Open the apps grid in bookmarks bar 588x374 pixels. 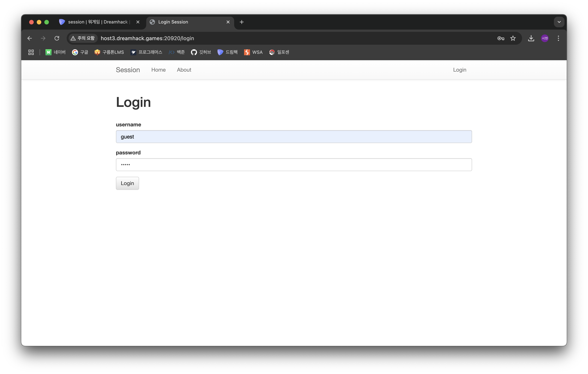[x=31, y=52]
